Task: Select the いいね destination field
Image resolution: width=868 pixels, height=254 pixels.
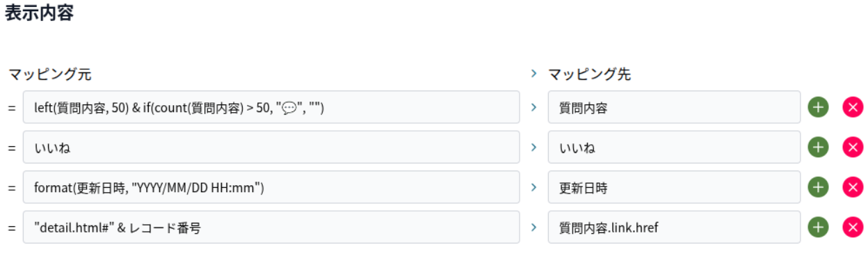Action: tap(674, 148)
